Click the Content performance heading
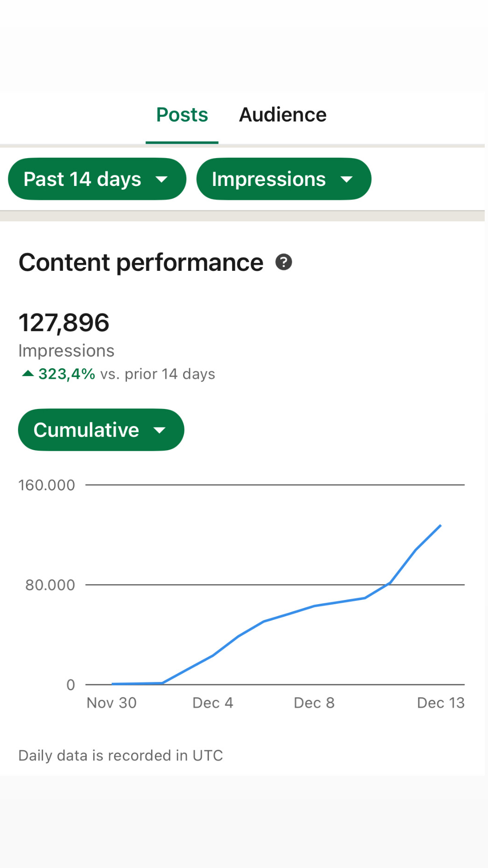This screenshot has height=868, width=488. point(141,262)
